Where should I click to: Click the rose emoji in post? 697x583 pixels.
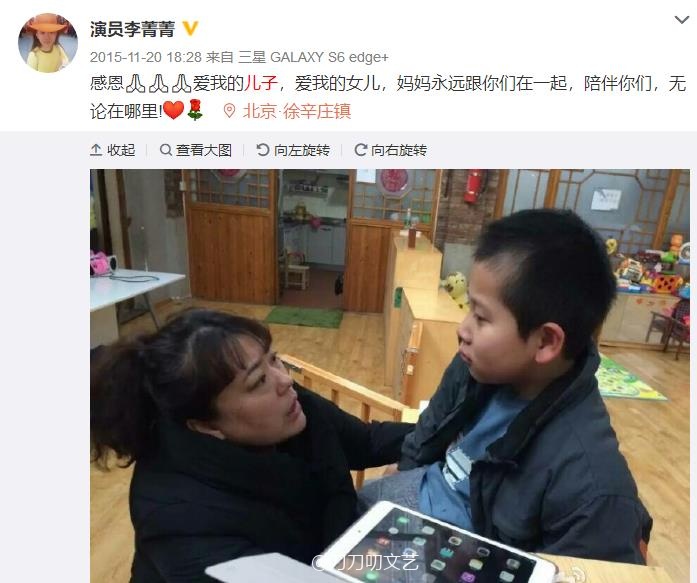click(195, 110)
